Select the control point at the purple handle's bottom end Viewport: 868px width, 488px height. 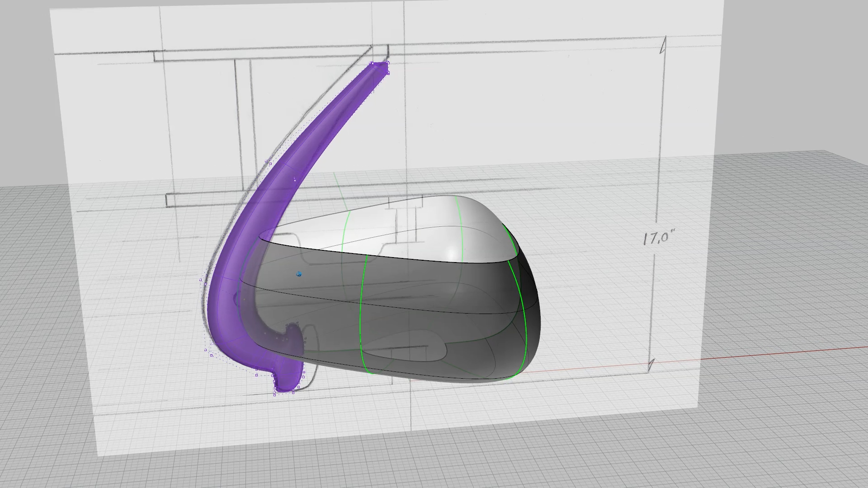click(x=275, y=394)
